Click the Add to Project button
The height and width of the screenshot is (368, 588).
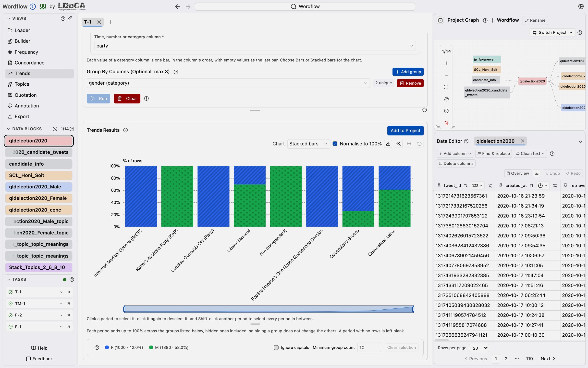pos(405,131)
